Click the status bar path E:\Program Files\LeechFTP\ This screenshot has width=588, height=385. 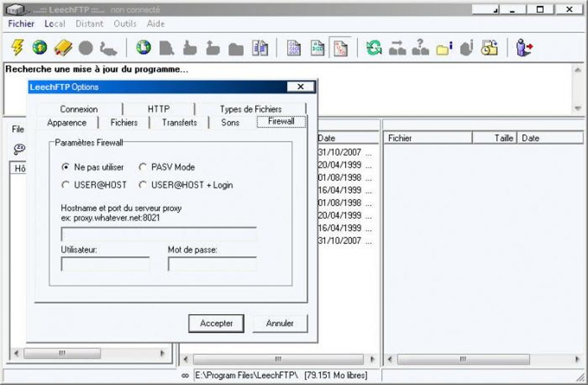(247, 375)
